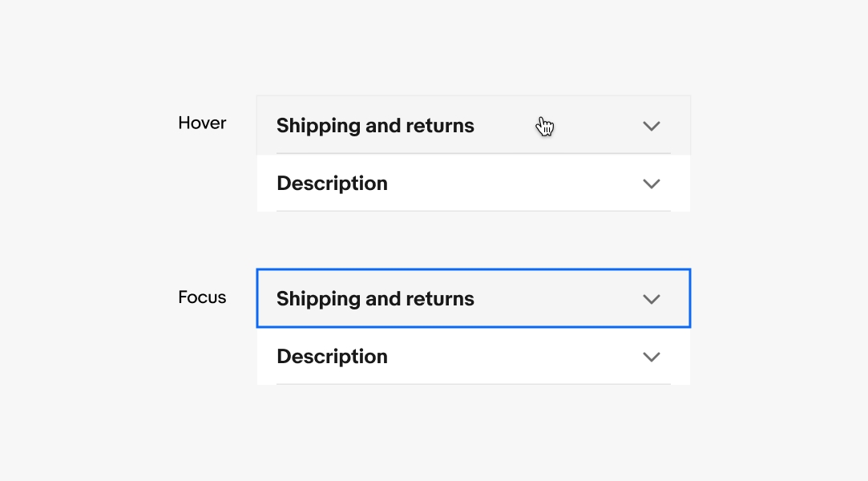Image resolution: width=868 pixels, height=481 pixels.
Task: Click the blue focus outline's left edge
Action: click(257, 298)
